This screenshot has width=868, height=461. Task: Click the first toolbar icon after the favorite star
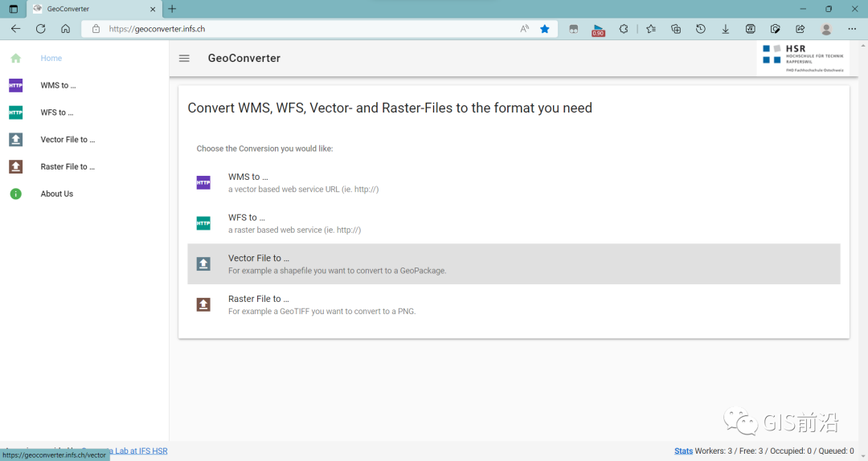(574, 29)
